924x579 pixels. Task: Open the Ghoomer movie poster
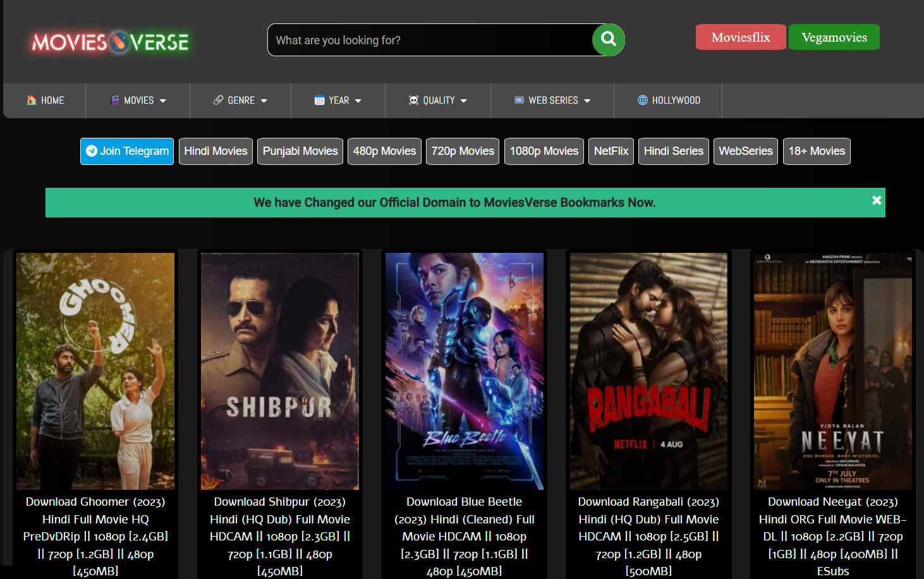[x=95, y=371]
